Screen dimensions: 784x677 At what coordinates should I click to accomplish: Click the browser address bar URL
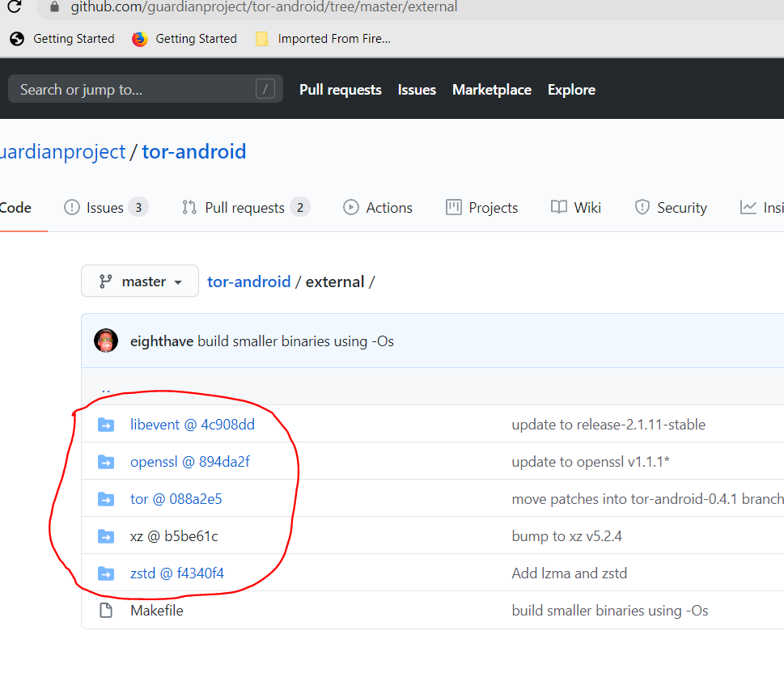264,7
